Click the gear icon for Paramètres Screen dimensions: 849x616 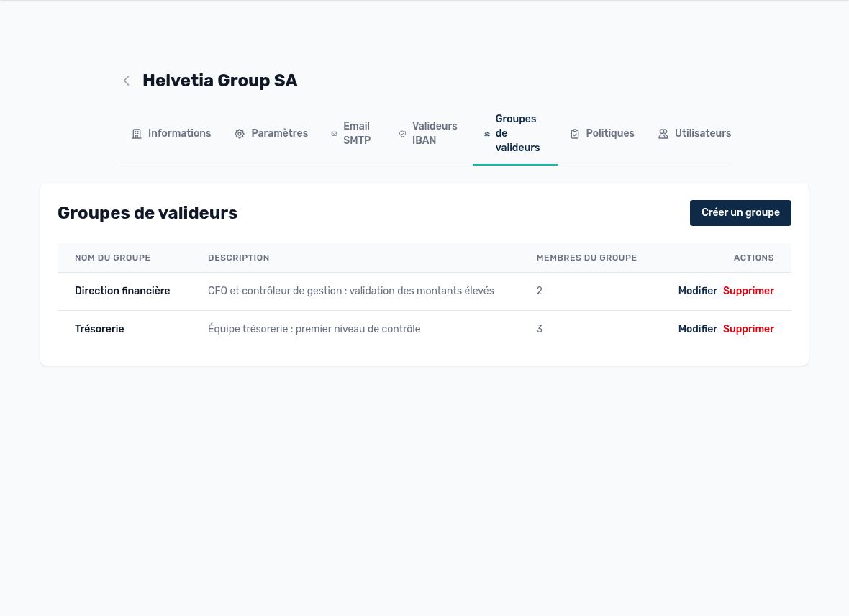(x=240, y=134)
